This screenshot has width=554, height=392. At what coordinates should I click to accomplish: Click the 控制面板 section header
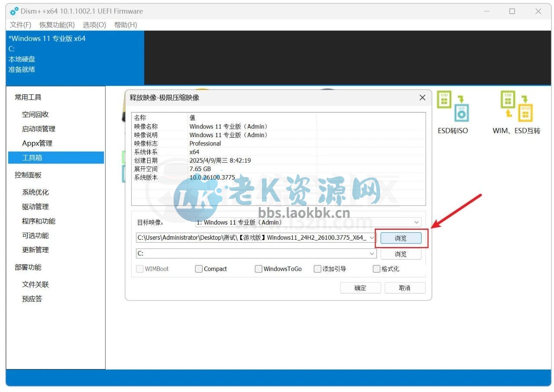tap(28, 175)
